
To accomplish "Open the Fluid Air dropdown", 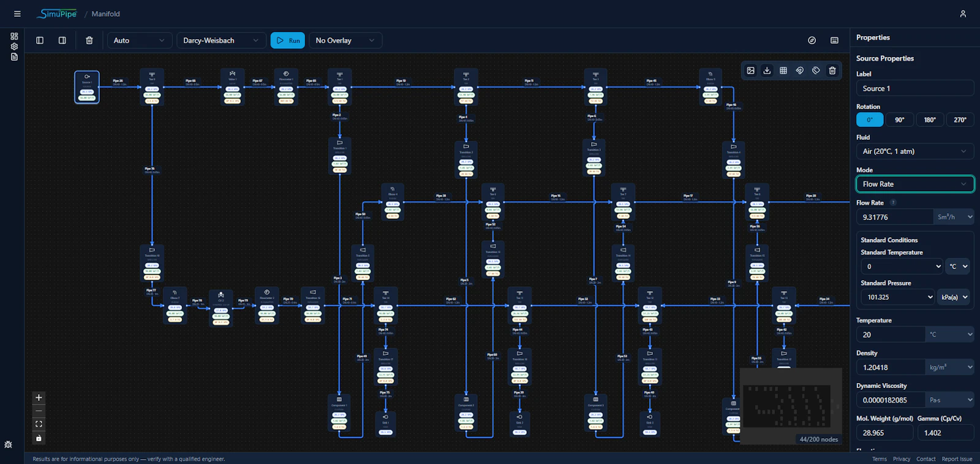I will 915,151.
